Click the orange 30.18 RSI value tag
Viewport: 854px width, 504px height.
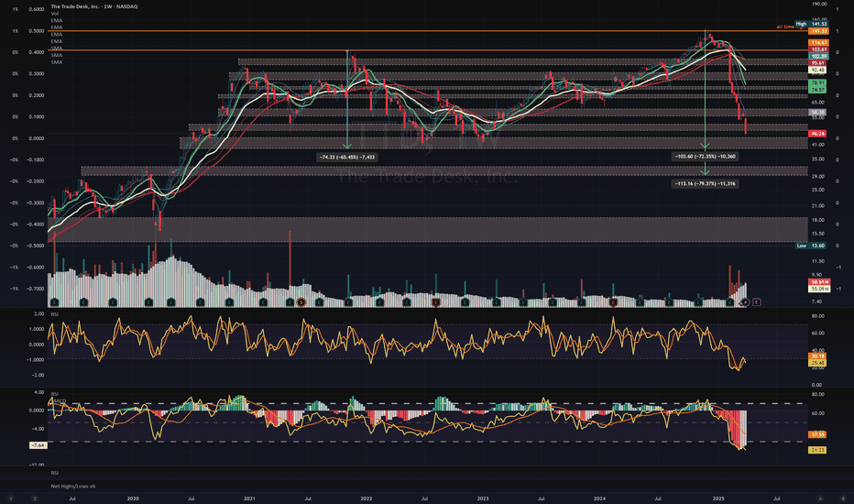[818, 356]
